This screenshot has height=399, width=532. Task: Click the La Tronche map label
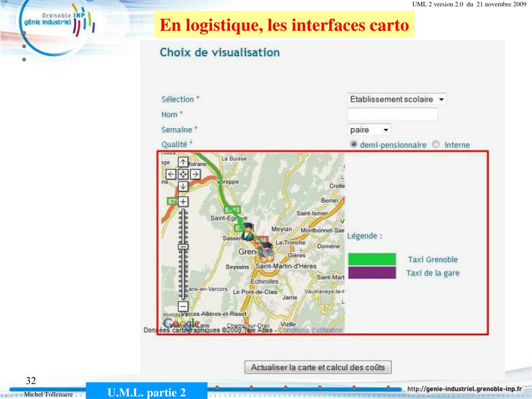(290, 243)
